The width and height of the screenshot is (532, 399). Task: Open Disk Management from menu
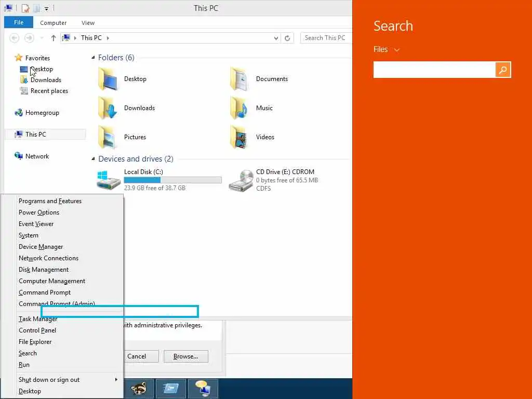pyautogui.click(x=44, y=270)
